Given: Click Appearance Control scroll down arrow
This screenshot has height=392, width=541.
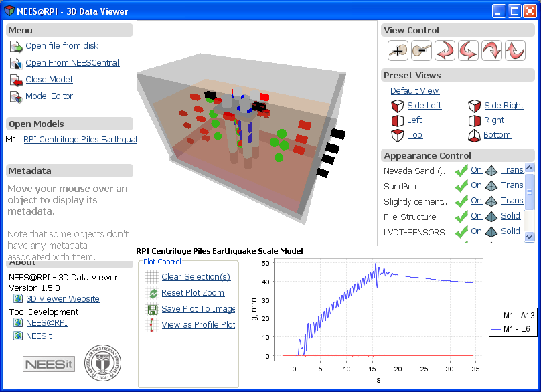Looking at the screenshot, I should point(529,237).
